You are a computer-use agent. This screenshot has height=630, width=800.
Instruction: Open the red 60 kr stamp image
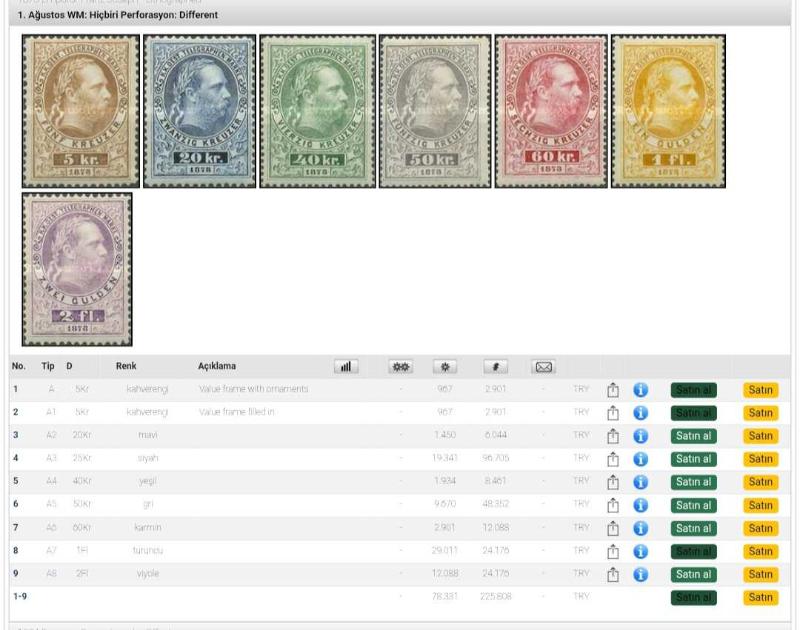click(x=551, y=111)
